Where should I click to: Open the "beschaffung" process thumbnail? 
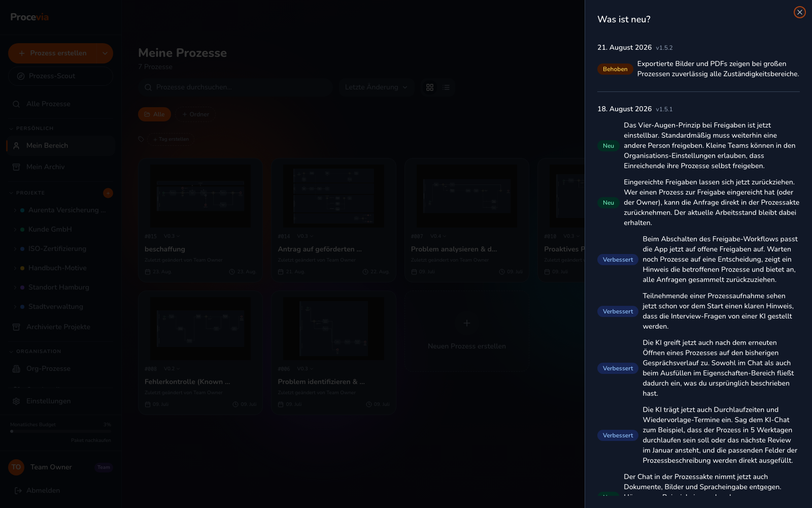point(200,196)
